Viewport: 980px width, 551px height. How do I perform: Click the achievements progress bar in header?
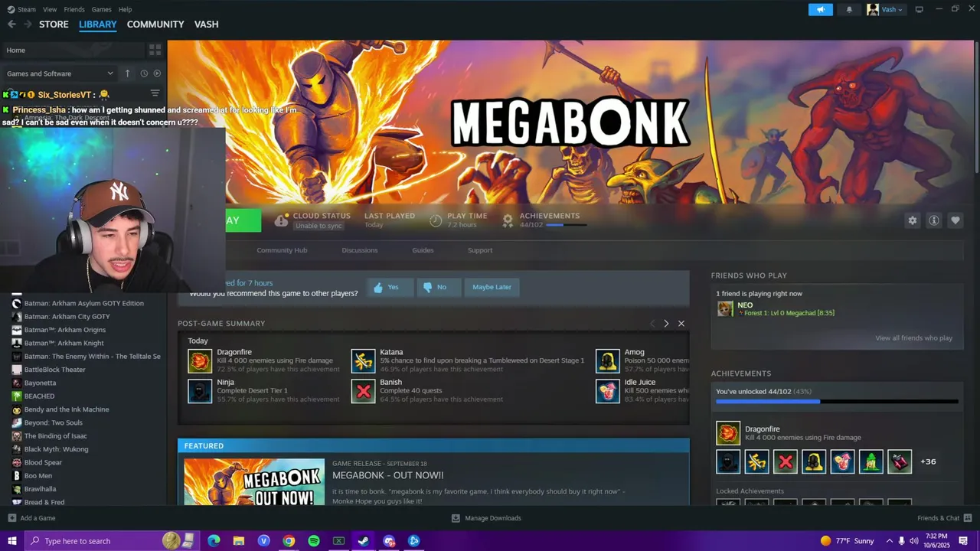click(566, 225)
